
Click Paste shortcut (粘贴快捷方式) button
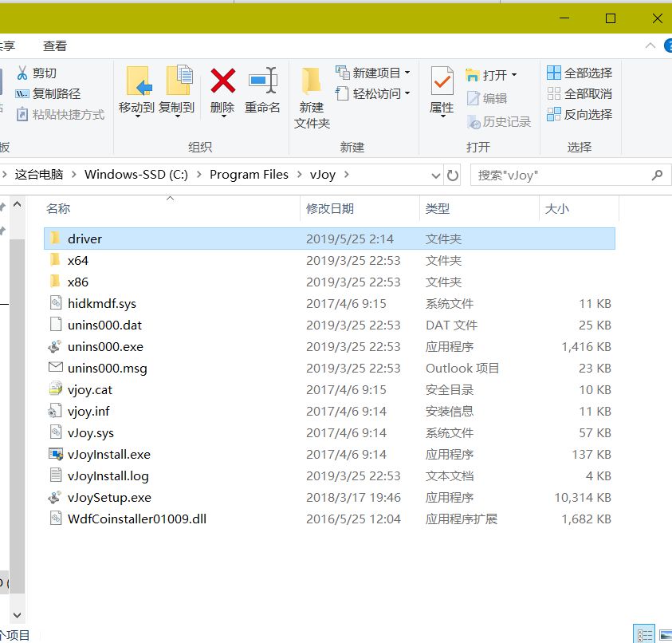pyautogui.click(x=60, y=115)
